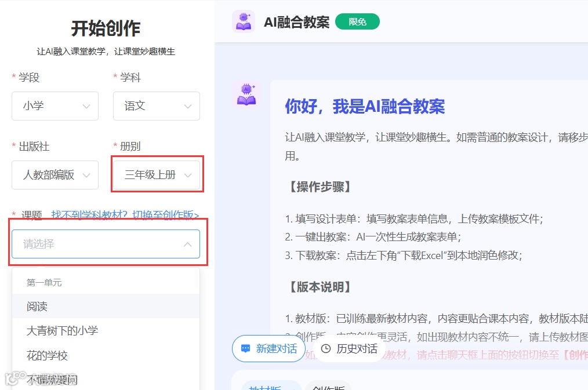
Task: Click the green 限免 badge
Action: click(357, 21)
